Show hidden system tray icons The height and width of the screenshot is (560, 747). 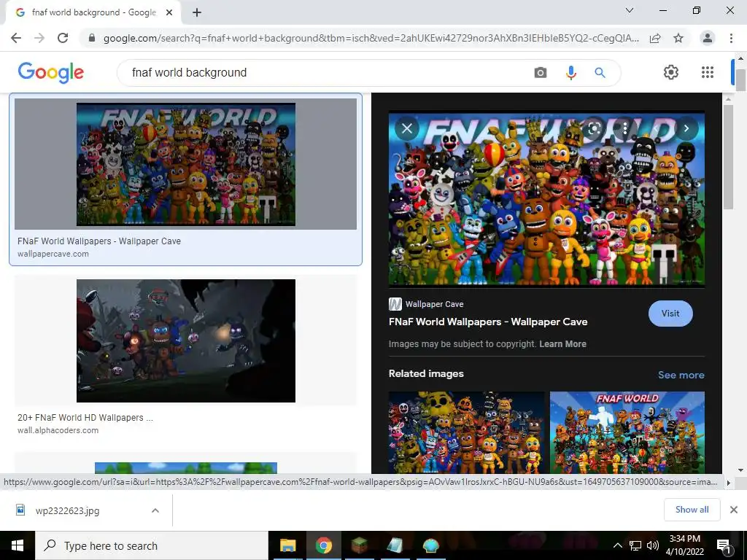617,545
